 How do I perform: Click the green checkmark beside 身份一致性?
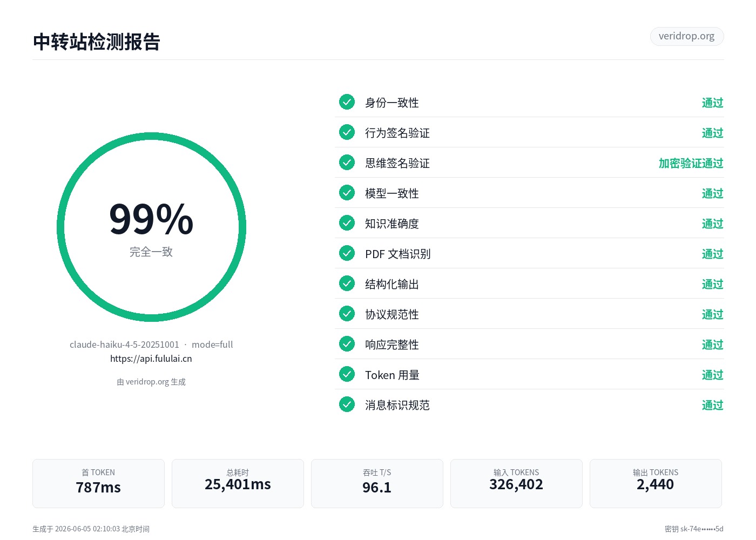(347, 102)
